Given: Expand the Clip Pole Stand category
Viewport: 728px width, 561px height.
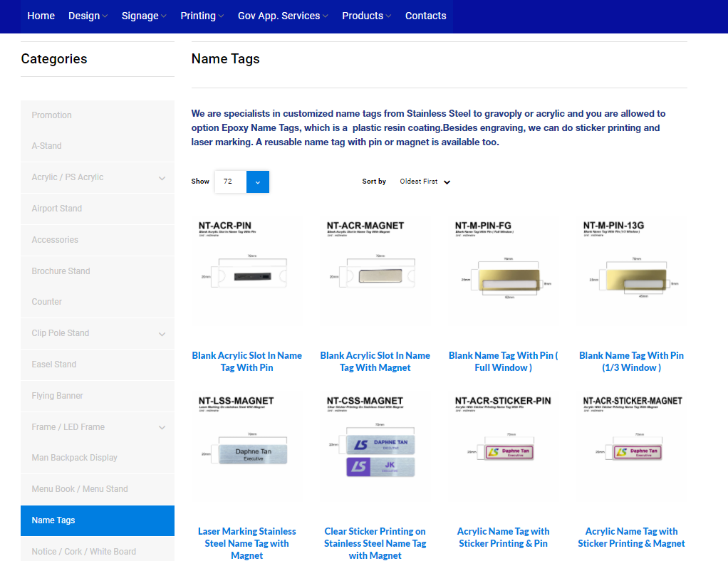Looking at the screenshot, I should coord(162,333).
